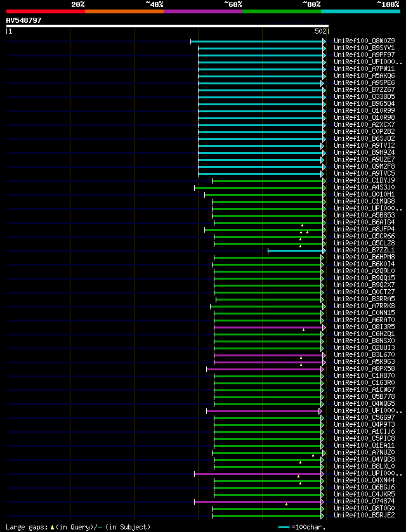Click the cyan alignment bar for A9TVC5
The width and height of the screenshot is (406, 532).
point(261,174)
